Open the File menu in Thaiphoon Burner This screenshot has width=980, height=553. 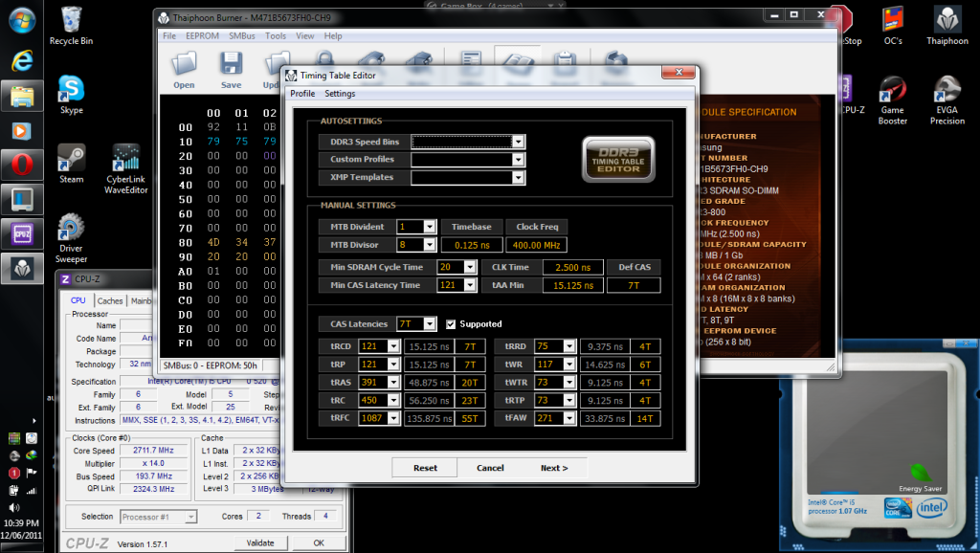coord(169,36)
